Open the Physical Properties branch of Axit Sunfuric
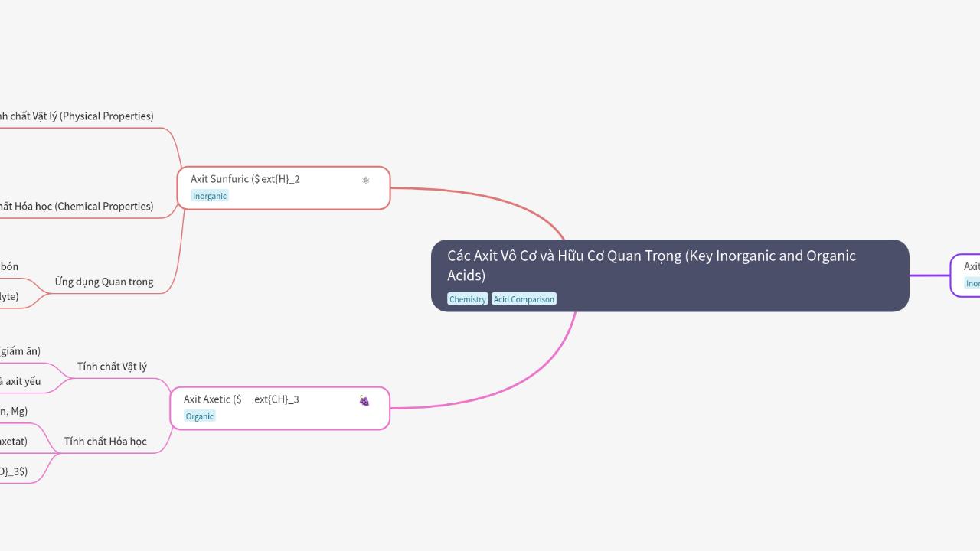The image size is (980, 551). click(x=77, y=116)
